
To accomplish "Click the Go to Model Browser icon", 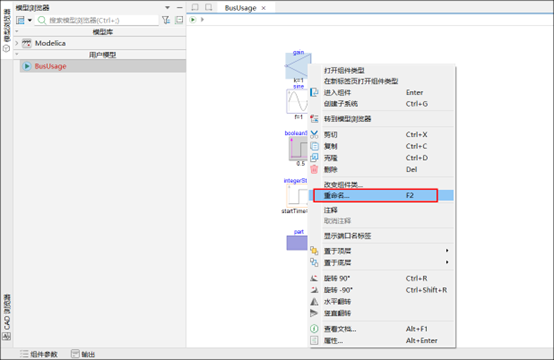I will click(x=314, y=119).
